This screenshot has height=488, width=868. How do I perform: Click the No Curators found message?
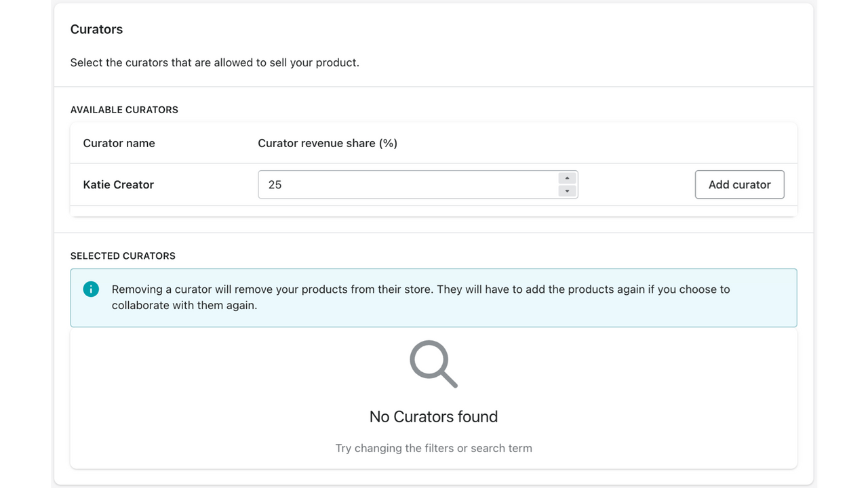(433, 417)
